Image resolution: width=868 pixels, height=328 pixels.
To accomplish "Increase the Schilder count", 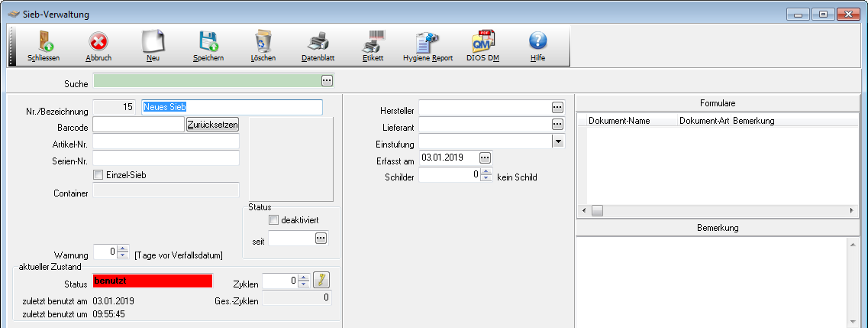I will click(x=486, y=172).
